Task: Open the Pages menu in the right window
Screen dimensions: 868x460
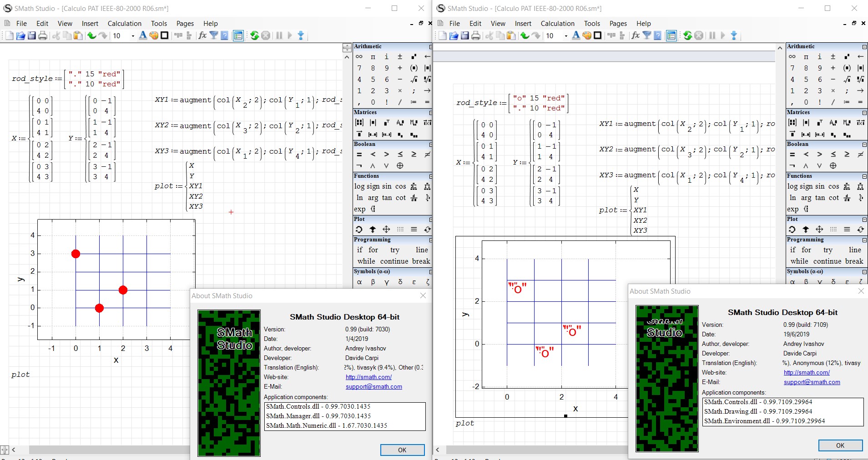Action: (x=618, y=24)
